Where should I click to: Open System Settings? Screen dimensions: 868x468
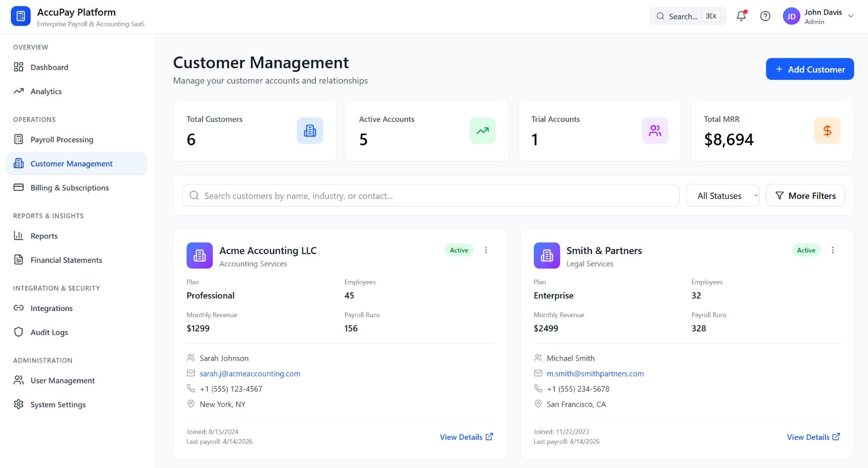point(76,404)
